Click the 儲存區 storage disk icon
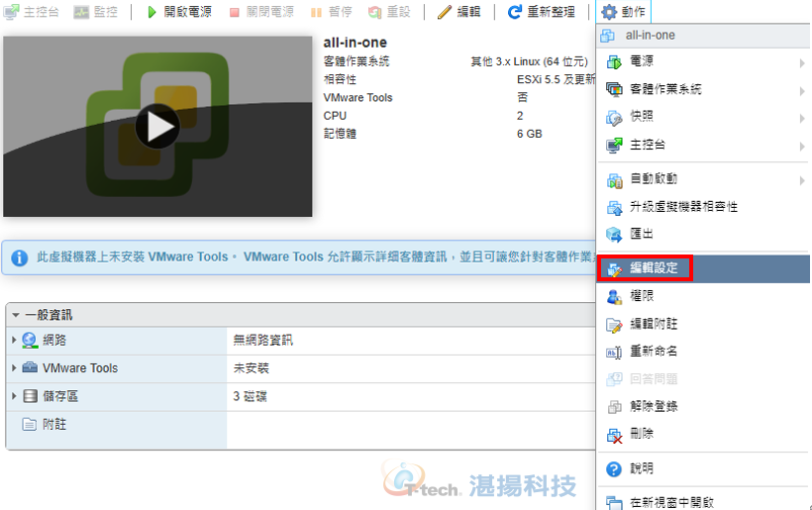The height and width of the screenshot is (510, 812). click(x=30, y=396)
